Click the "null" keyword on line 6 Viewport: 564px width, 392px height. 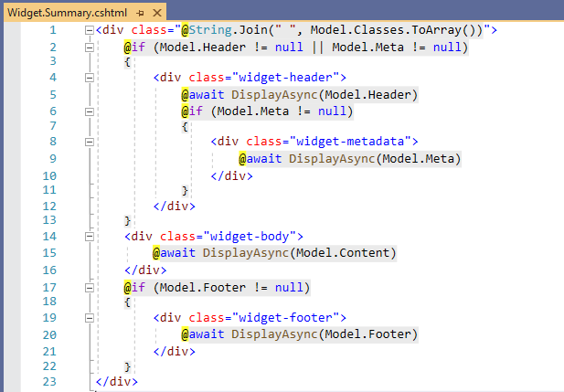pos(332,111)
